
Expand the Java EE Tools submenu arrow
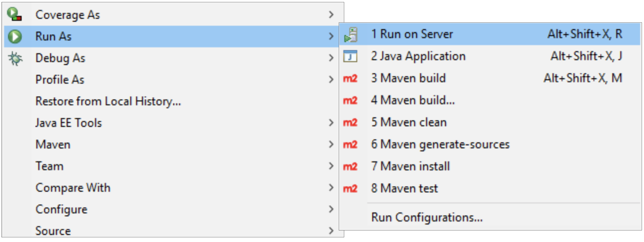coord(331,123)
